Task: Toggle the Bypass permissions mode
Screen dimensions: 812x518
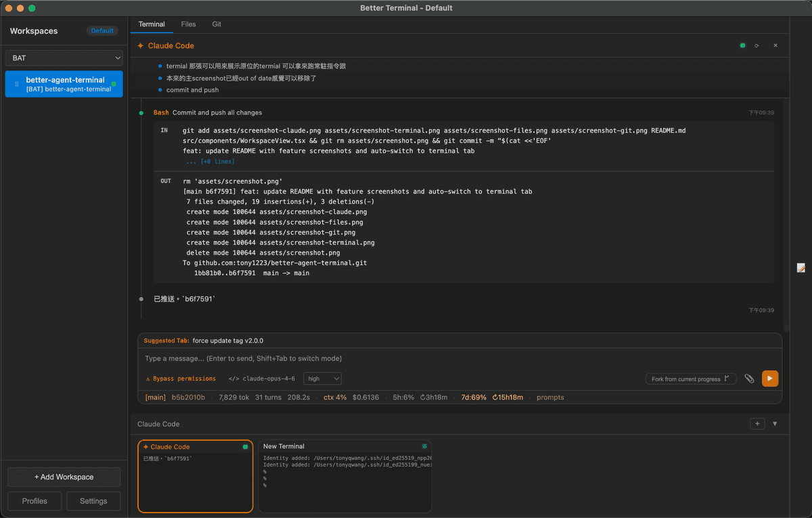Action: tap(181, 379)
